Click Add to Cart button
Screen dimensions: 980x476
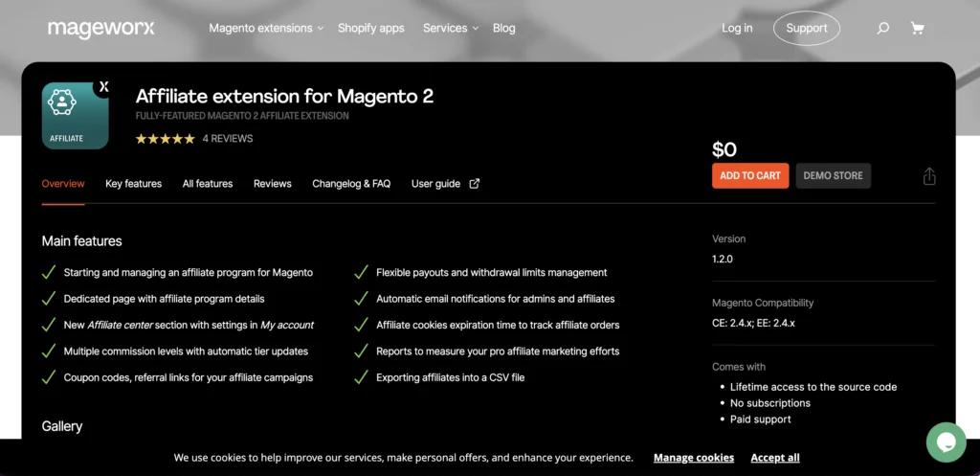tap(750, 176)
